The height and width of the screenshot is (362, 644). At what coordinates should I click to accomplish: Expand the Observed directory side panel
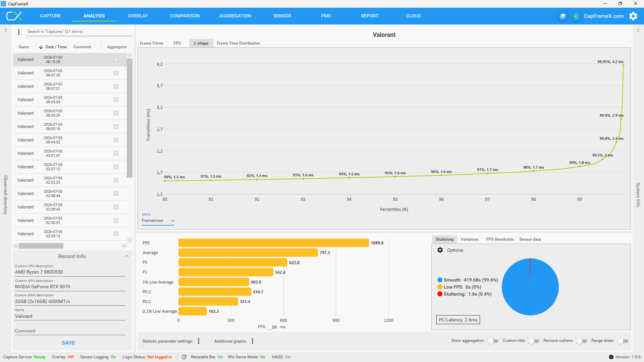coord(6,30)
